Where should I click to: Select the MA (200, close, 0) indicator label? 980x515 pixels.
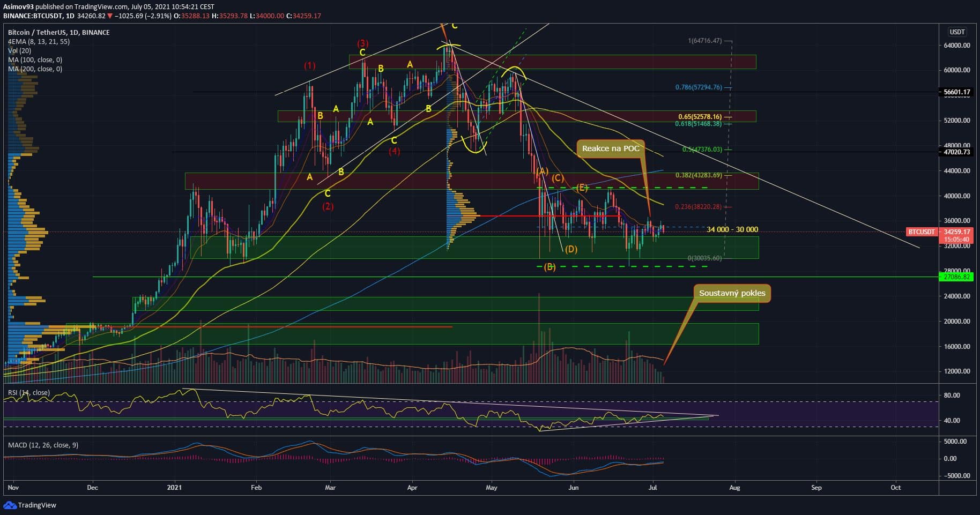[x=35, y=69]
